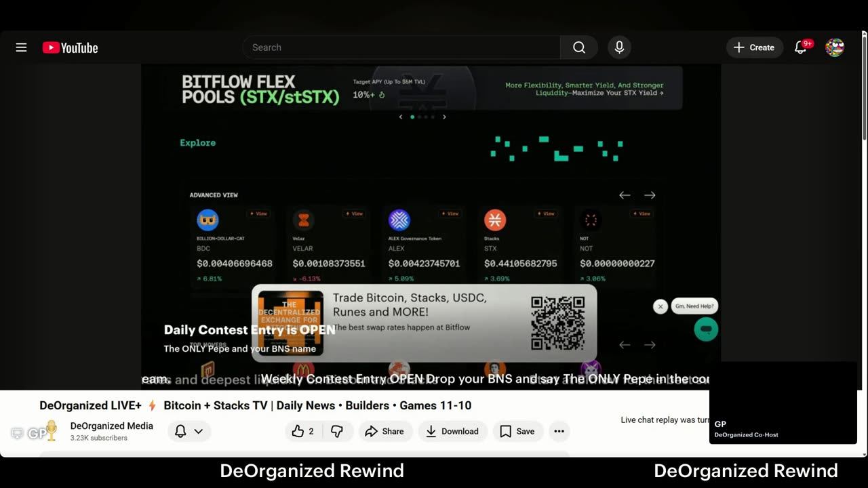Go to YouTube home via logo

coord(71,47)
